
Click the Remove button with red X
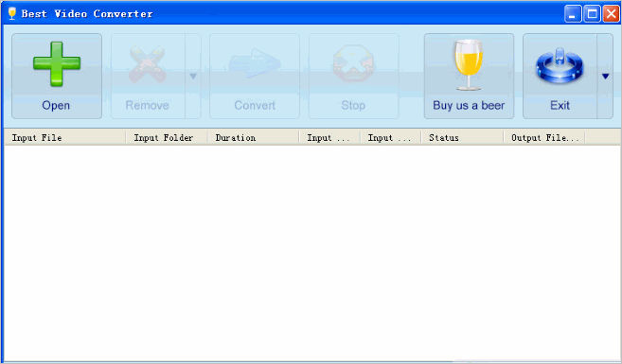(148, 76)
